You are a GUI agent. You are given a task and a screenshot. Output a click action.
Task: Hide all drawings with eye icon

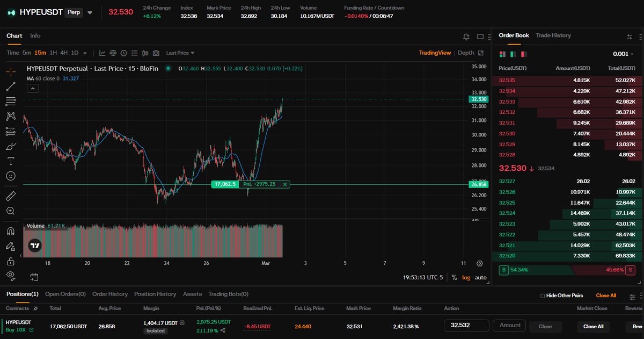pyautogui.click(x=11, y=276)
